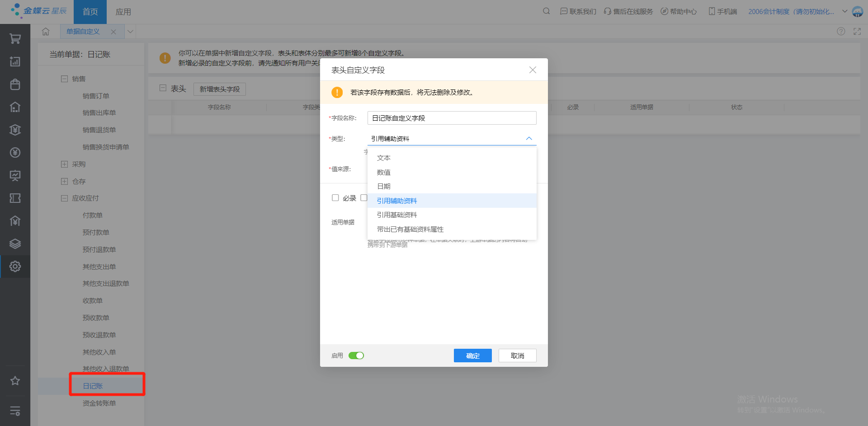Image resolution: width=868 pixels, height=426 pixels.
Task: Open the stacked layers sidebar icon
Action: pyautogui.click(x=15, y=244)
